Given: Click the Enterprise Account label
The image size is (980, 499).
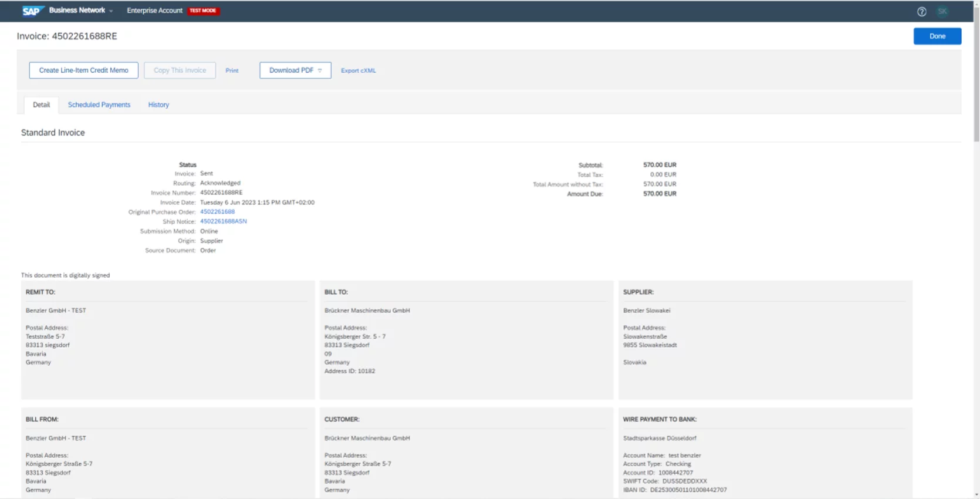Looking at the screenshot, I should click(154, 11).
